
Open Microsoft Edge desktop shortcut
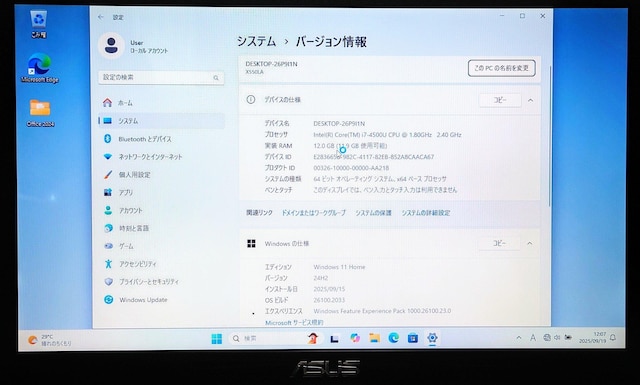[40, 69]
